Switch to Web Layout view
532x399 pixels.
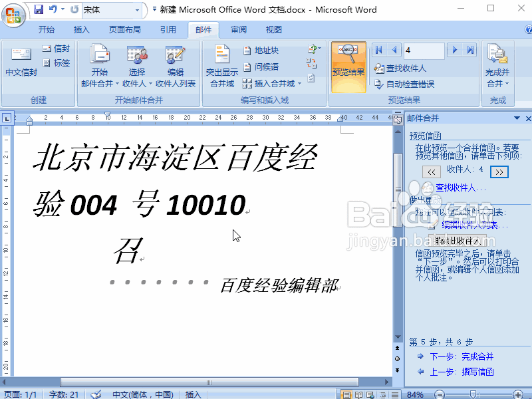click(x=370, y=394)
